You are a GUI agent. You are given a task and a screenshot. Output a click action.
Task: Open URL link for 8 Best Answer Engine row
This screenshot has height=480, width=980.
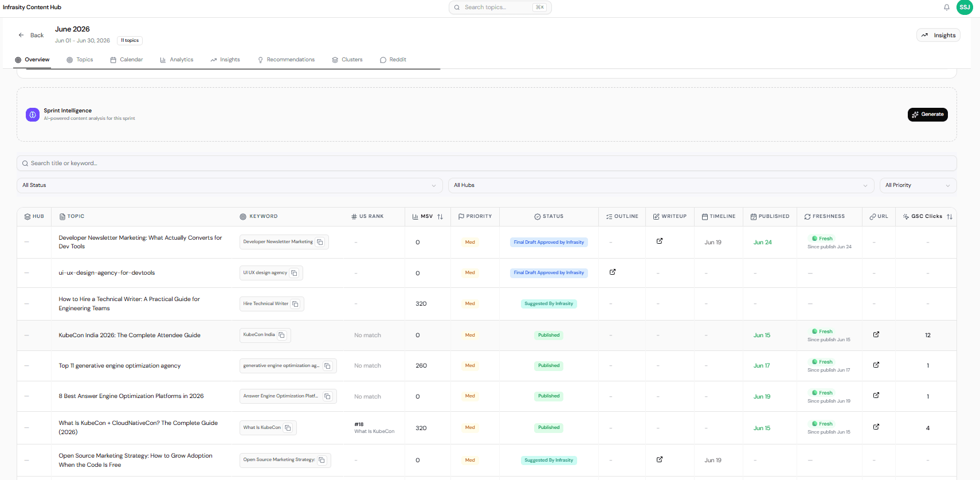876,395
